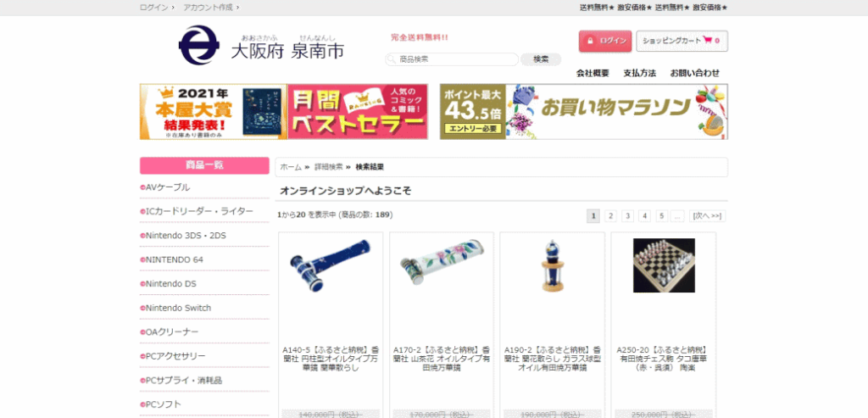Screen dimensions: 868x418
Task: Click the magnifier icon in search box
Action: click(x=392, y=59)
